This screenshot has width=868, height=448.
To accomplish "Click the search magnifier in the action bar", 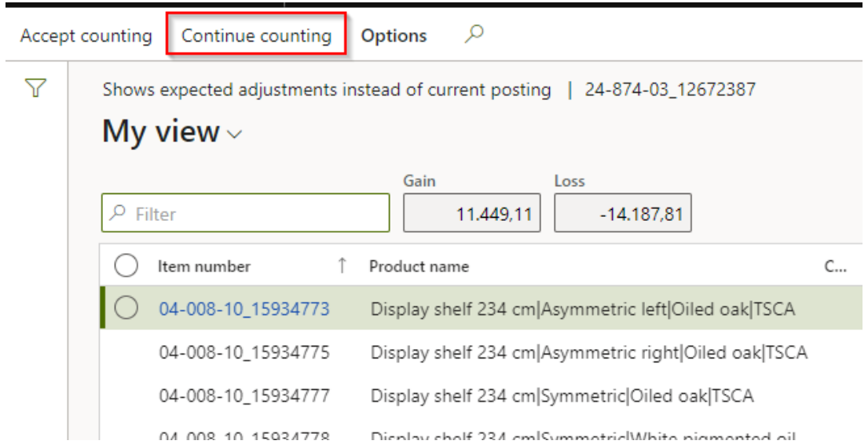I will [x=474, y=35].
